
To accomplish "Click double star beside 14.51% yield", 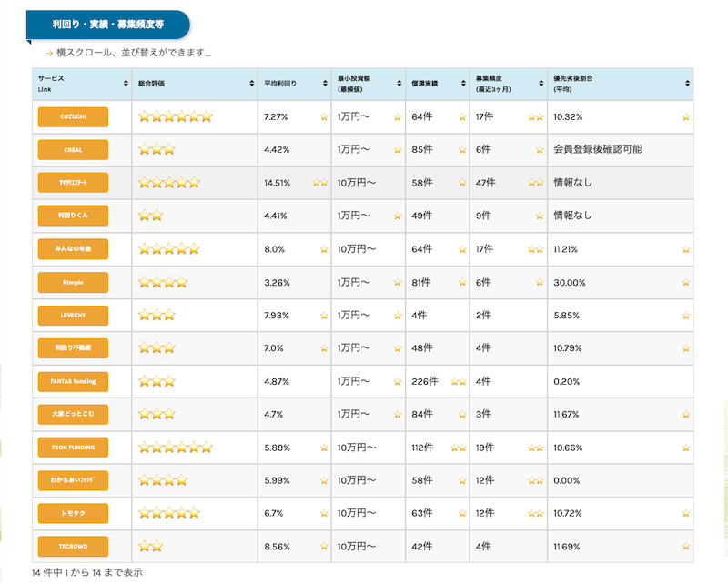I will tap(320, 183).
